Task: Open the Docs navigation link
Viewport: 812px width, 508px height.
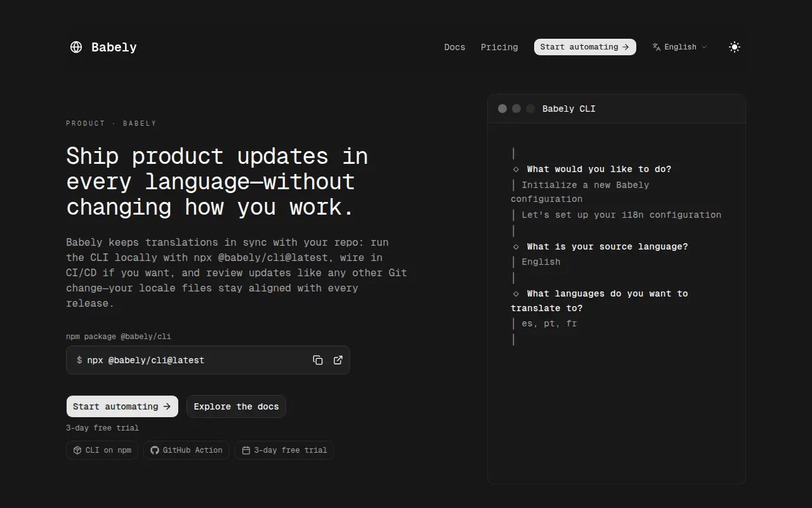Action: pyautogui.click(x=455, y=47)
